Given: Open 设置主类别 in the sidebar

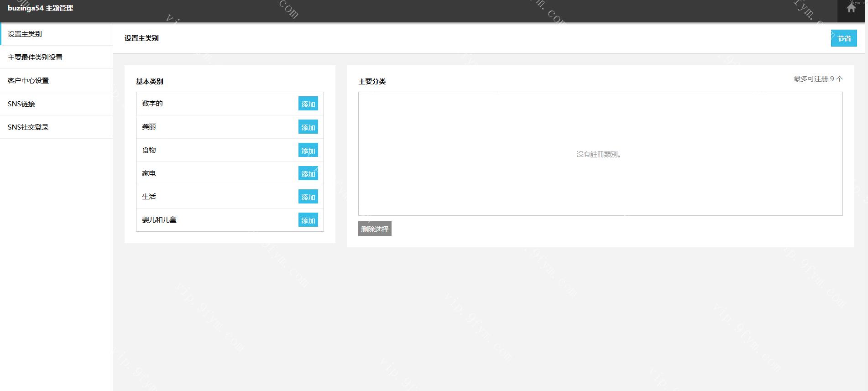Looking at the screenshot, I should (x=25, y=34).
